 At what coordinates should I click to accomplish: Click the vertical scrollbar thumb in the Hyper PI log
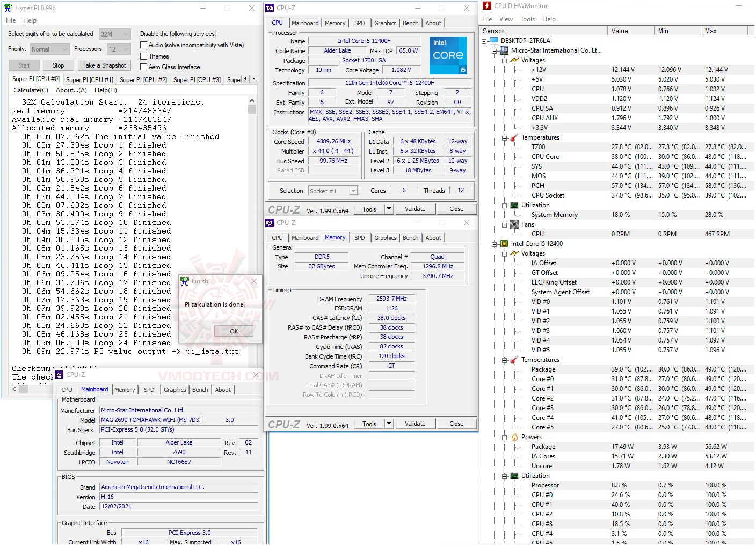252,109
